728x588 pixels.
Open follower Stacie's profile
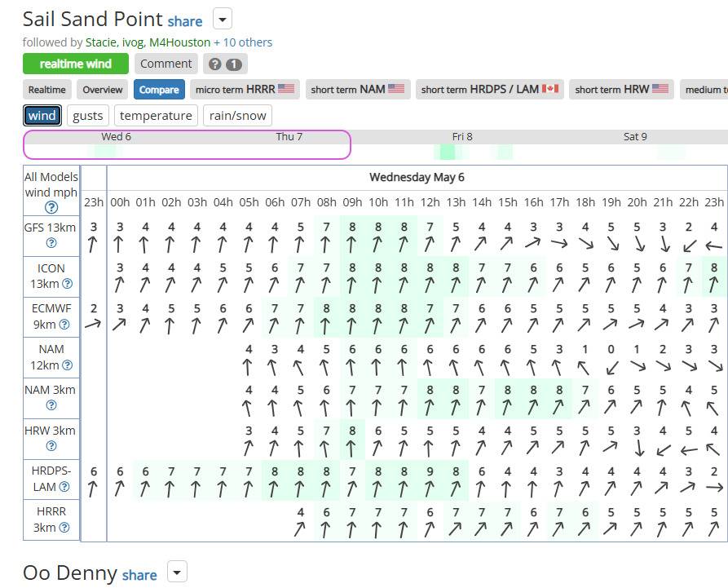pos(101,42)
